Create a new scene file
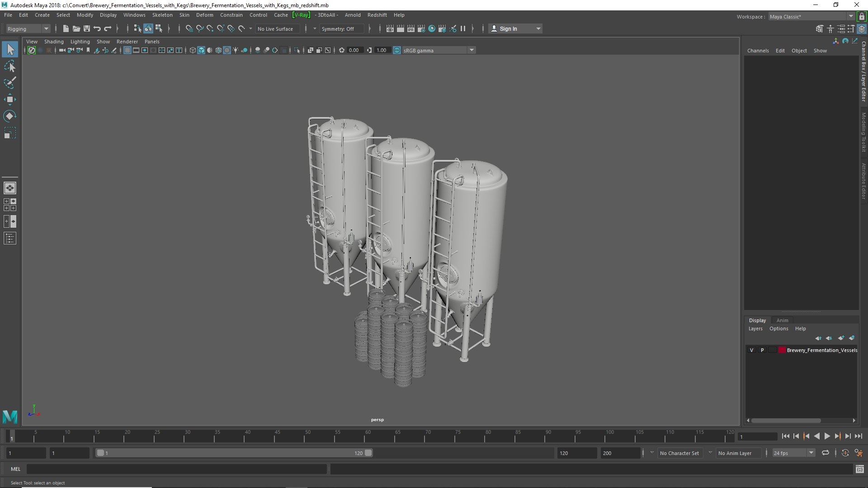The width and height of the screenshot is (868, 488). click(x=66, y=28)
